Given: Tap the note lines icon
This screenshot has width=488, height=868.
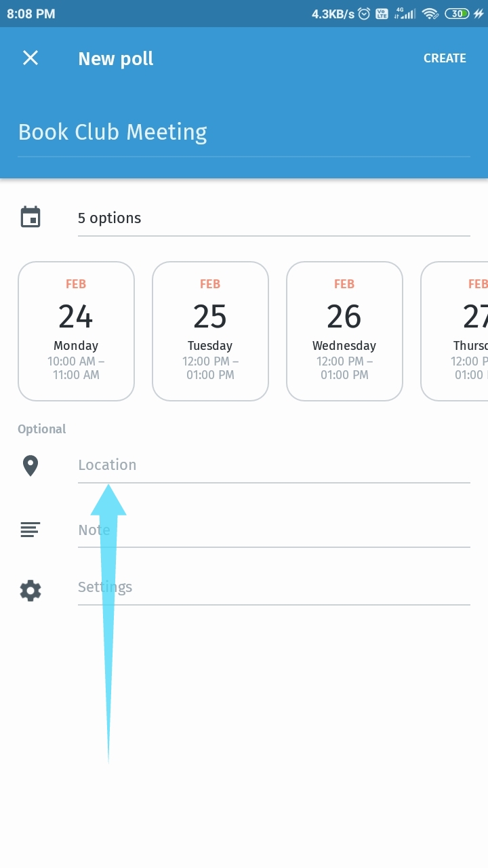Looking at the screenshot, I should coord(30,530).
